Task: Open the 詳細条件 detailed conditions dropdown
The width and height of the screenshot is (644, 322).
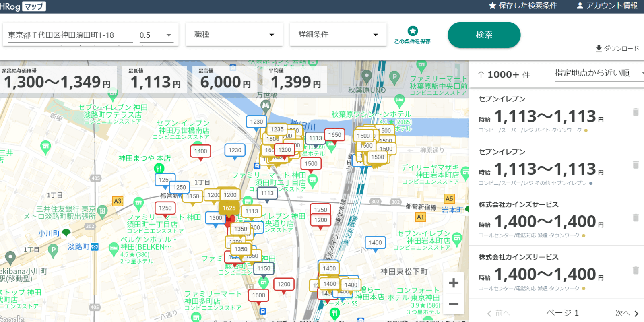Action: (x=338, y=35)
